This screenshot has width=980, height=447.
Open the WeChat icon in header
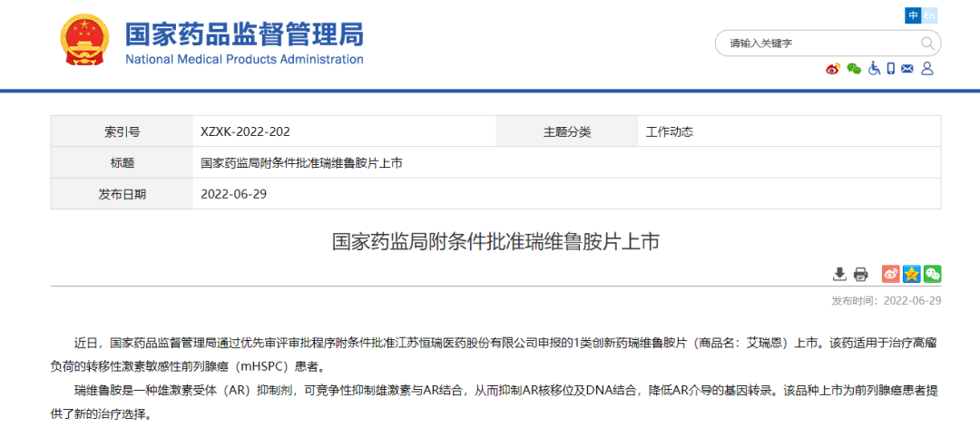[854, 69]
